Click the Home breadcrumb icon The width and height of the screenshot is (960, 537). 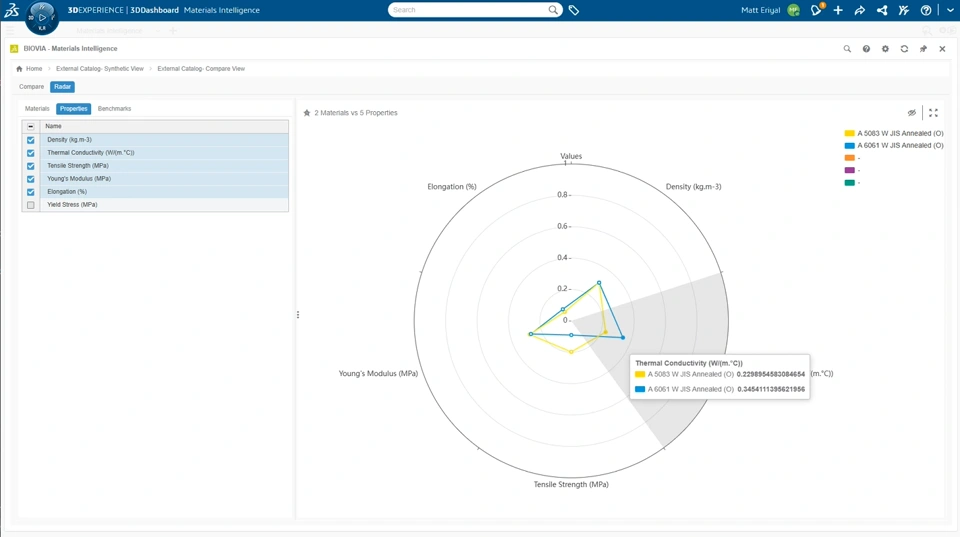click(19, 69)
